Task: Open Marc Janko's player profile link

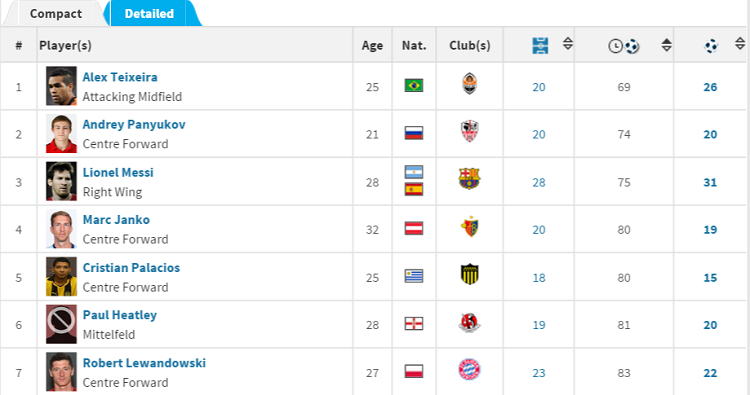Action: (116, 220)
